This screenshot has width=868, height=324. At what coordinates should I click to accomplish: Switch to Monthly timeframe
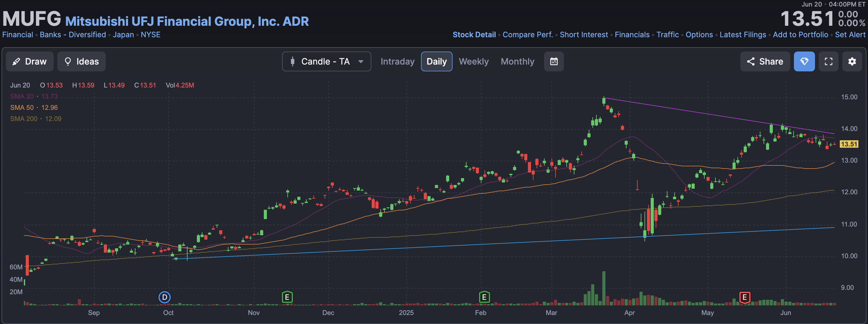[x=517, y=61]
